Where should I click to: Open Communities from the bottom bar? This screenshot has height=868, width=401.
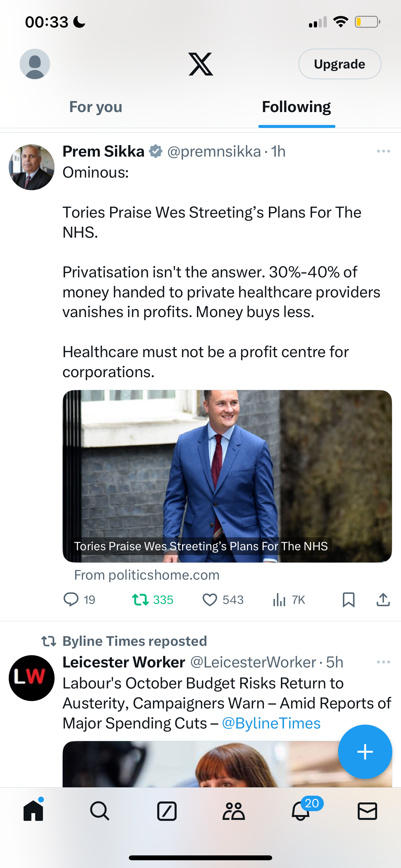(233, 811)
